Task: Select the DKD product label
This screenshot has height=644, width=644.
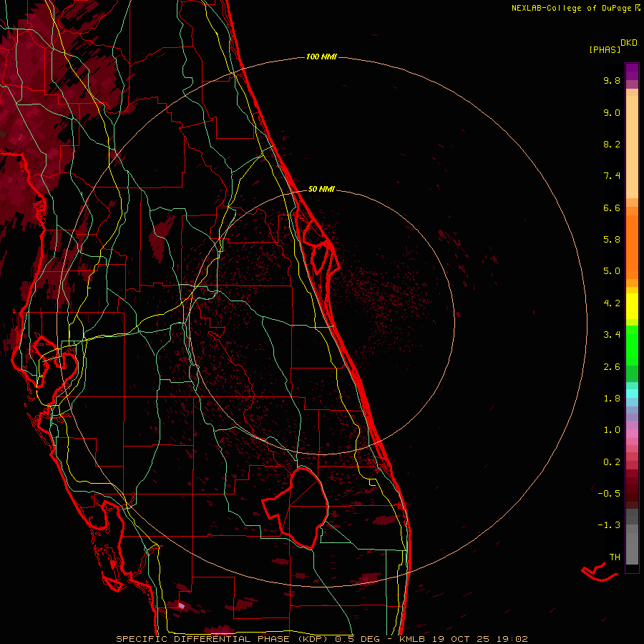Action: [629, 42]
